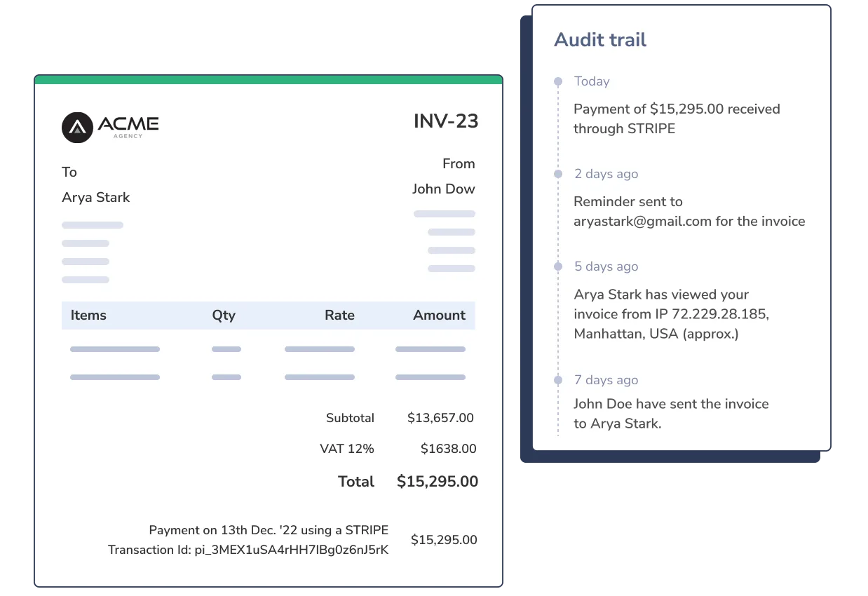This screenshot has height=596, width=868.
Task: Click the From label
Action: coord(459,163)
